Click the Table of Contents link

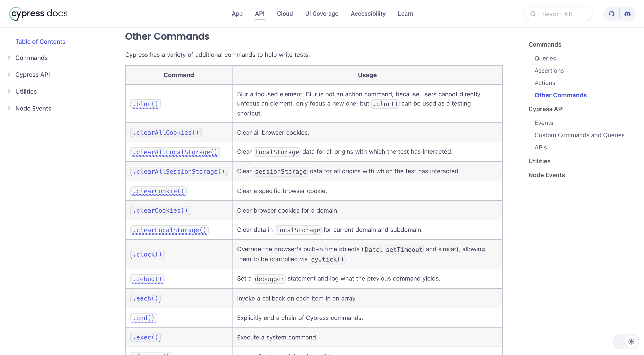40,41
